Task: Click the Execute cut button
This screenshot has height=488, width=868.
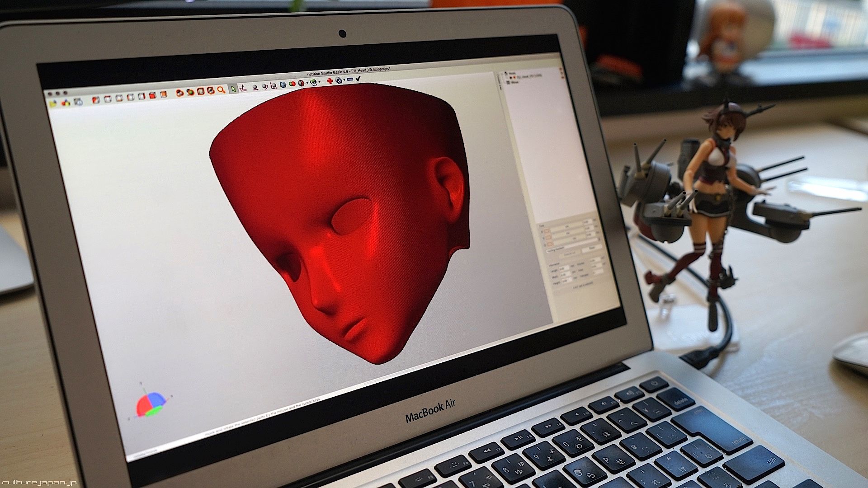Action: [569, 253]
